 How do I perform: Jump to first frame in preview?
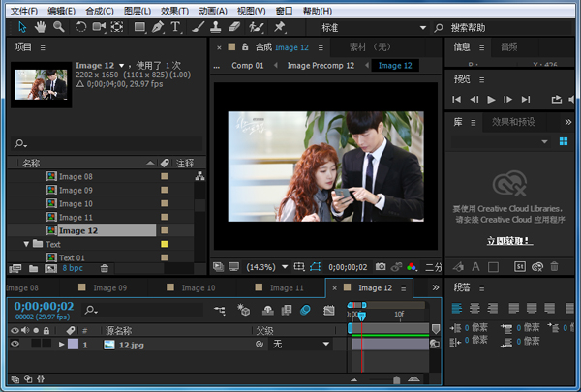[x=456, y=100]
